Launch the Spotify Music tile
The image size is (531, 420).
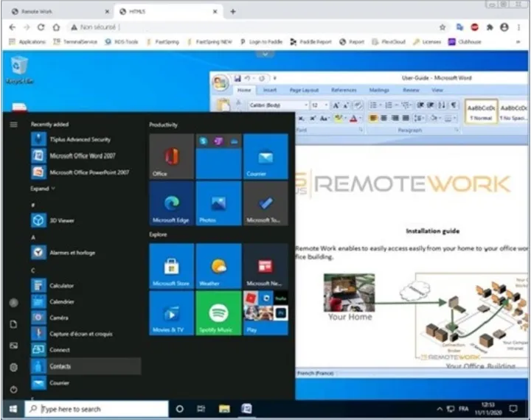(x=218, y=313)
